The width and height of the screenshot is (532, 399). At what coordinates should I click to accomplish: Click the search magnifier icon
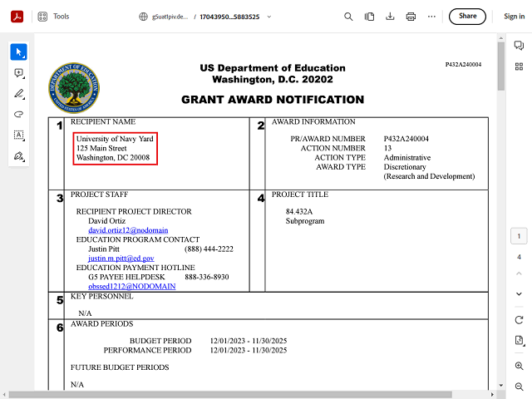348,16
